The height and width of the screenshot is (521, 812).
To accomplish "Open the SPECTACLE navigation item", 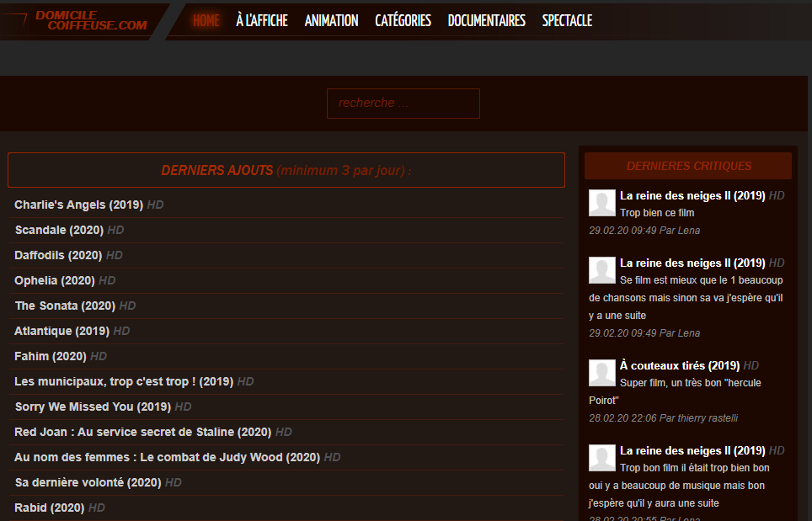I will coord(567,20).
